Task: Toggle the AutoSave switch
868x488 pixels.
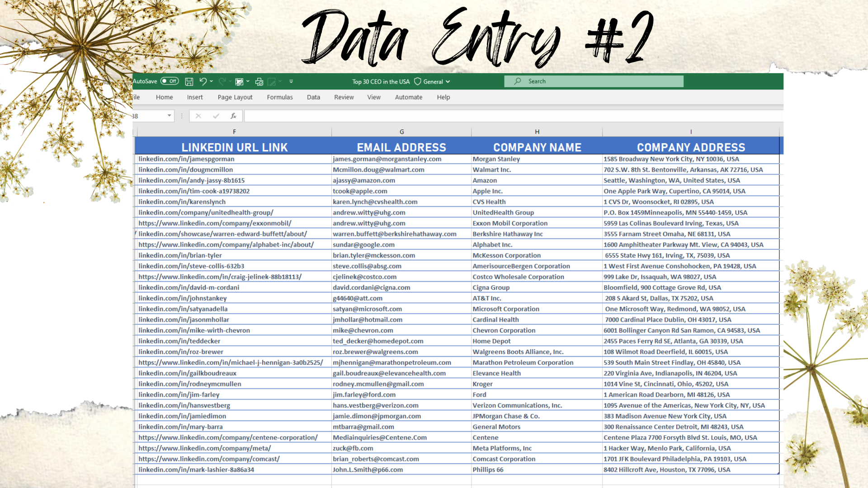Action: [170, 81]
